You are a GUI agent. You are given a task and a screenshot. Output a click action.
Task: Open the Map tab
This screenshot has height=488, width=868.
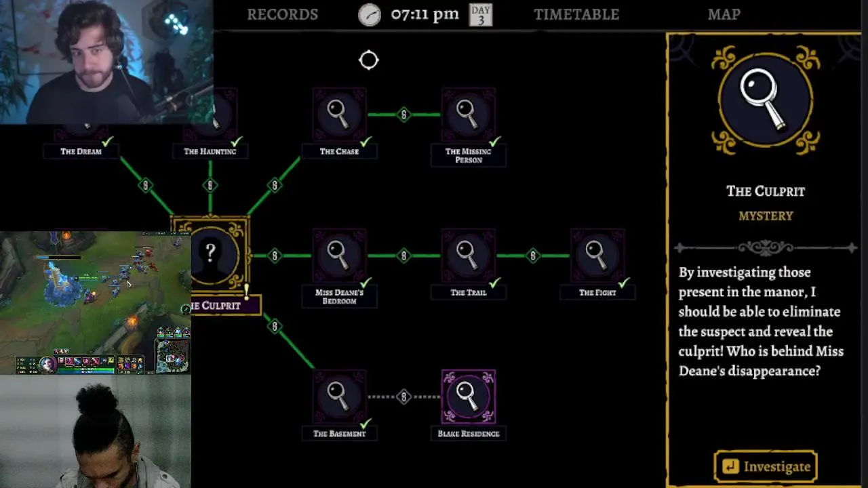pyautogui.click(x=724, y=14)
